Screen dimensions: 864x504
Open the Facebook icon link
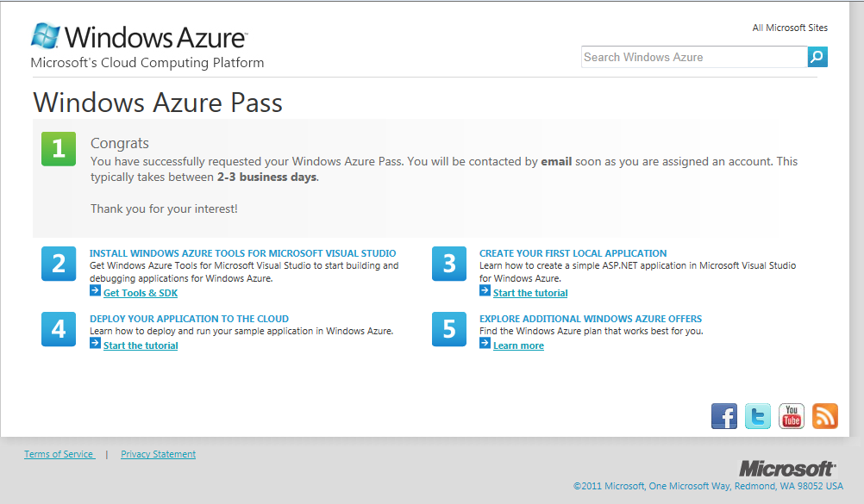coord(724,416)
